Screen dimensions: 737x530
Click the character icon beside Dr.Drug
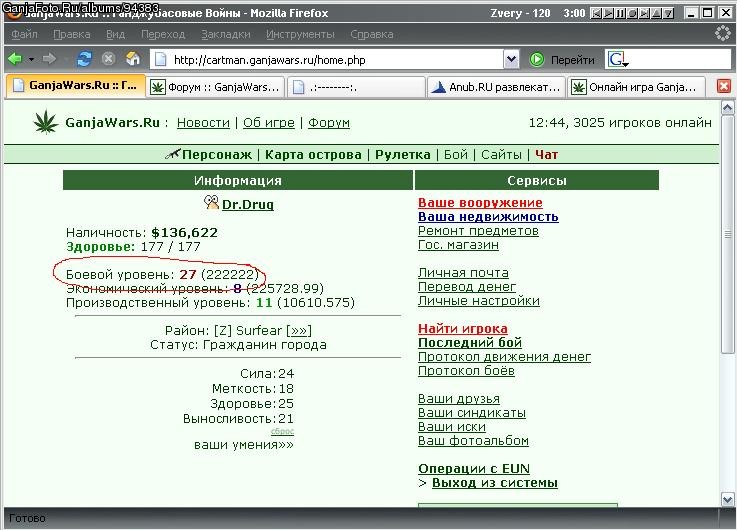coord(211,203)
